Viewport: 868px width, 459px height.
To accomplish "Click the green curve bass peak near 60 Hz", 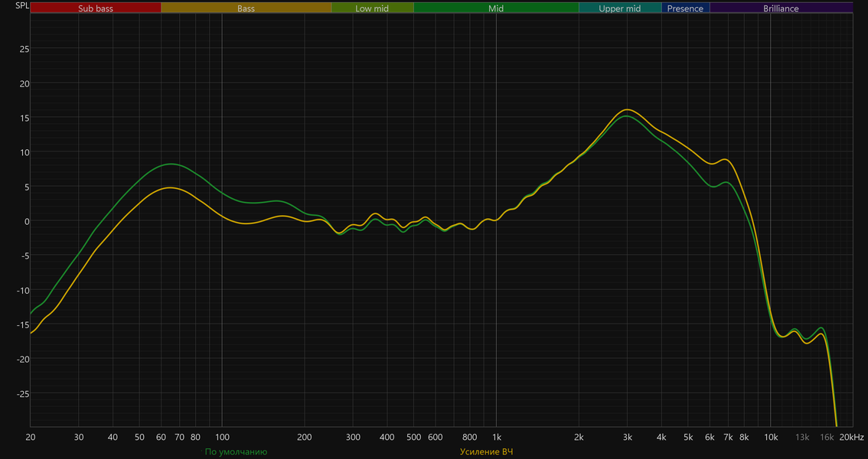I will 171,164.
